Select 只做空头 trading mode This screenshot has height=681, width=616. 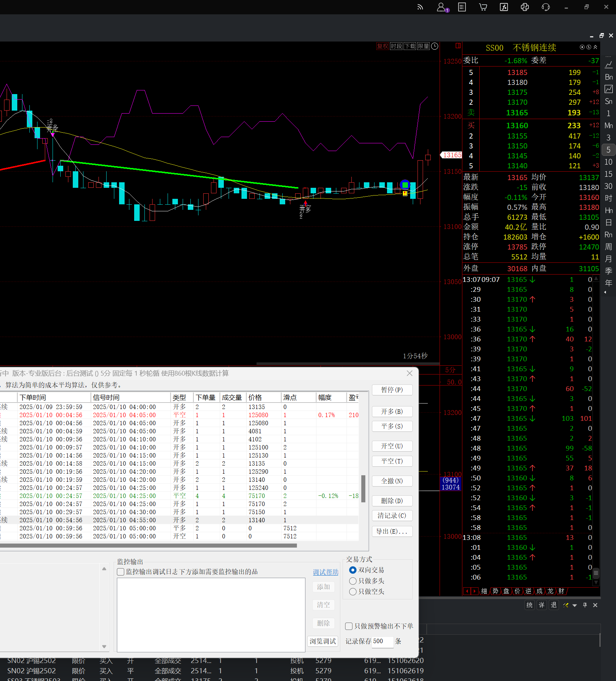[x=353, y=592]
